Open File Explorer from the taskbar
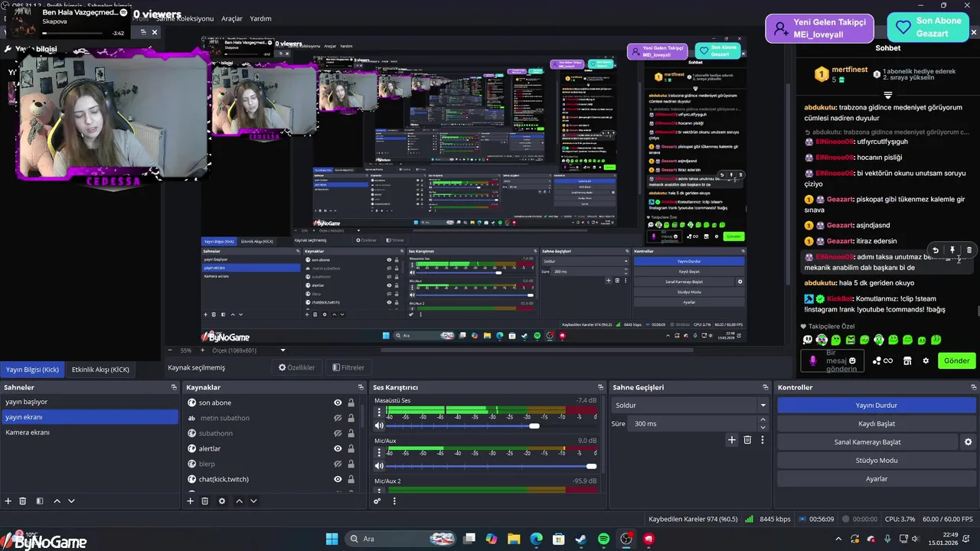The image size is (980, 551). [x=514, y=539]
